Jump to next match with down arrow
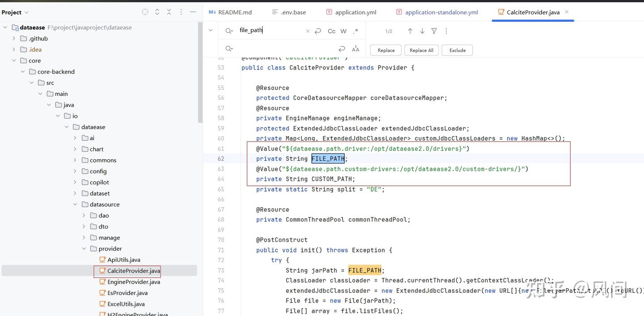This screenshot has height=316, width=644. point(422,31)
